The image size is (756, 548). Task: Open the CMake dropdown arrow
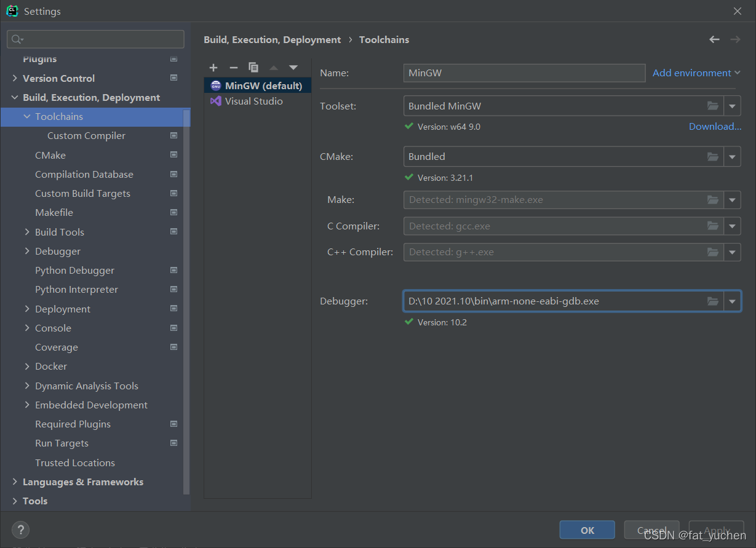[732, 156]
